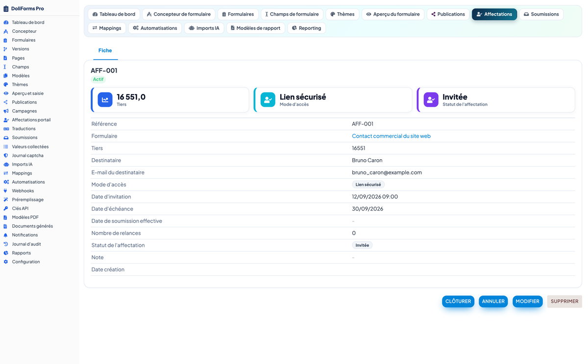The height and width of the screenshot is (364, 588).
Task: Open Journal d'audit in the sidebar
Action: pyautogui.click(x=26, y=244)
